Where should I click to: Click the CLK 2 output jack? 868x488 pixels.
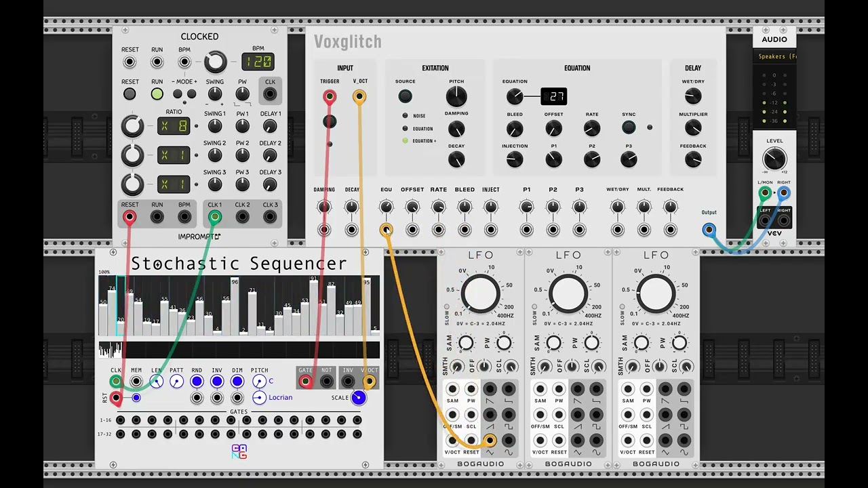pos(242,217)
